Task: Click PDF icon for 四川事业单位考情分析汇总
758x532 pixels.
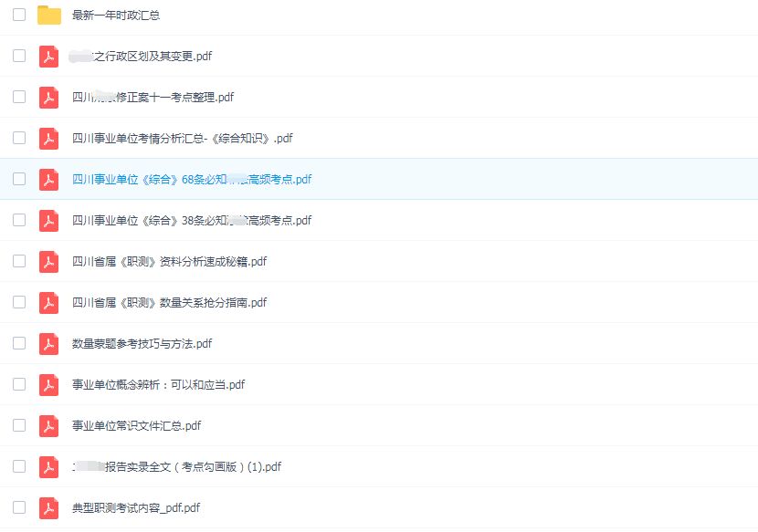Action: pos(48,138)
